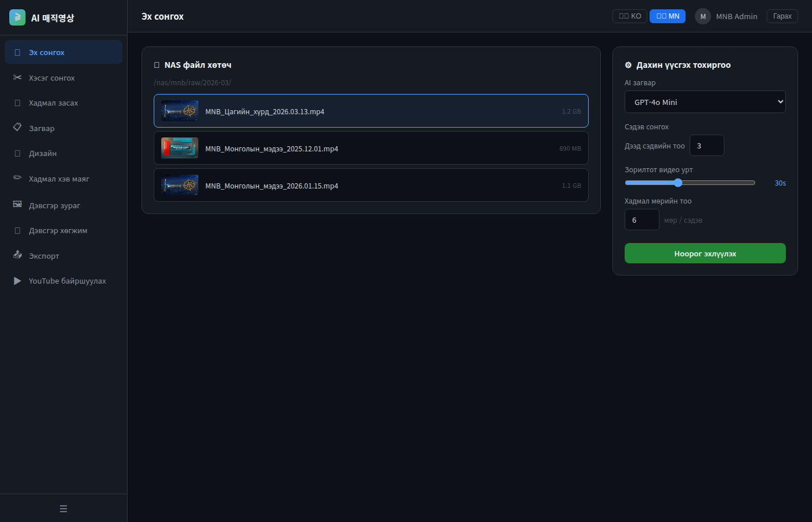This screenshot has height=522, width=812.
Task: Open the AI загвар GPT-4o Mini dropdown
Action: (x=705, y=102)
